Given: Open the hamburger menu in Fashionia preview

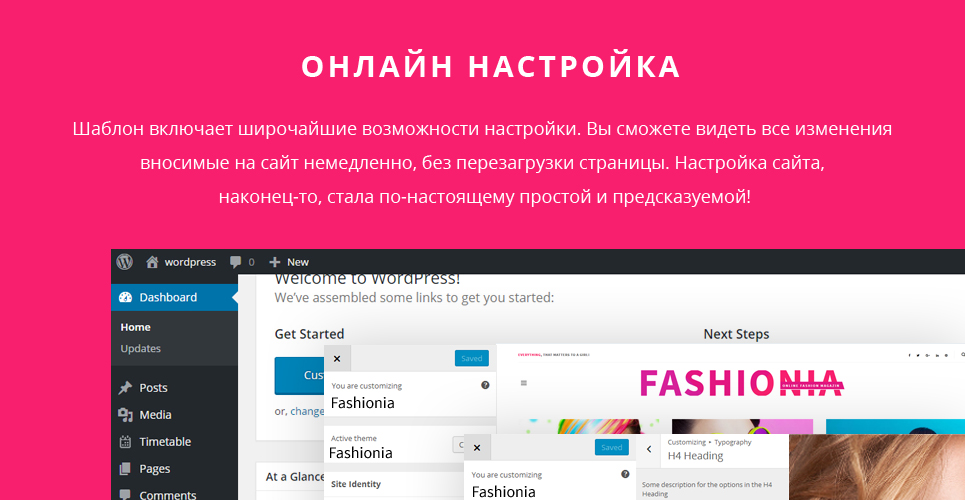Looking at the screenshot, I should click(524, 383).
